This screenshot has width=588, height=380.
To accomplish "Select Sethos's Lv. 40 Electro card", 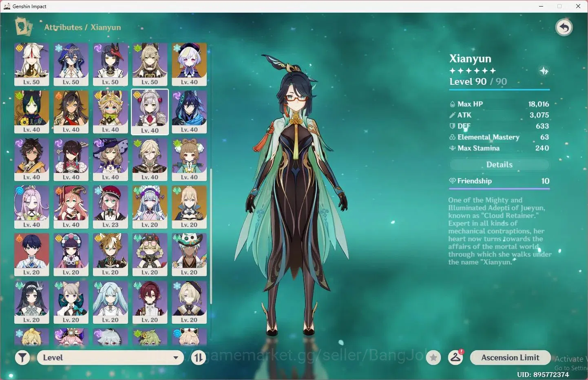I will coord(31,160).
